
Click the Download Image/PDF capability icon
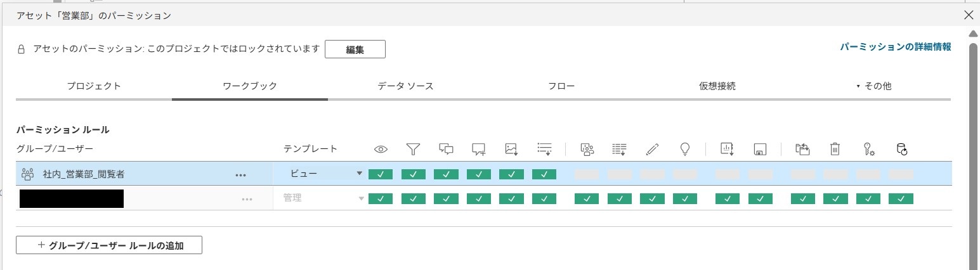coord(511,149)
